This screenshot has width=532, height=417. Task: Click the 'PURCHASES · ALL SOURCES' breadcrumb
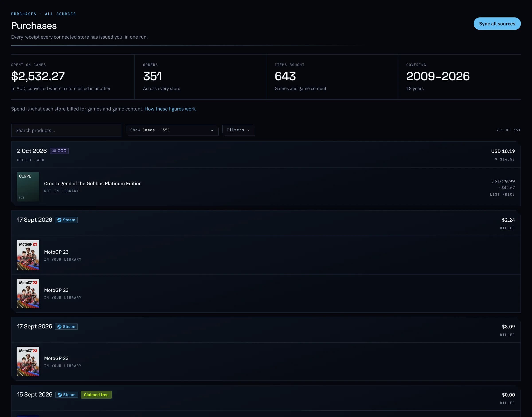[43, 14]
